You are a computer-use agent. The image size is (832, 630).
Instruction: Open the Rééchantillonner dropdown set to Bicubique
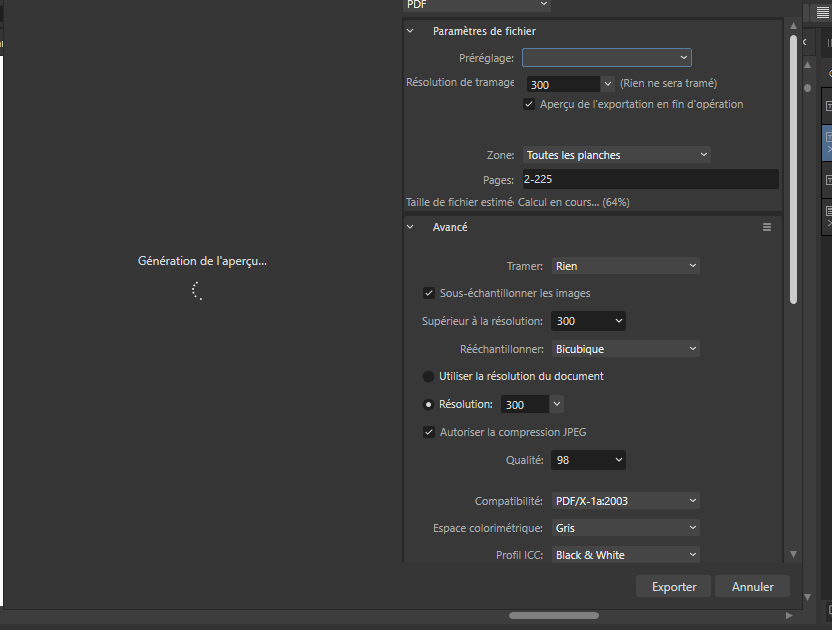(626, 349)
